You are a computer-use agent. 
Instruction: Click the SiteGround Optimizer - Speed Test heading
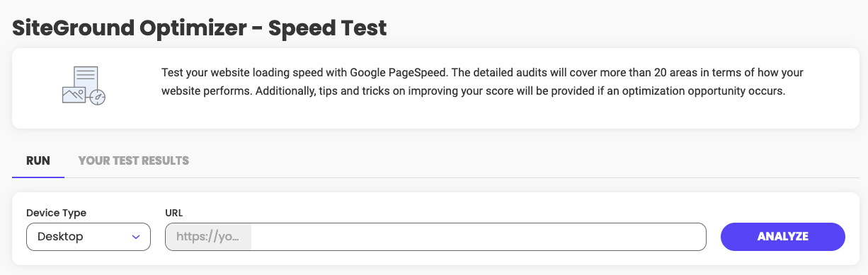click(200, 28)
